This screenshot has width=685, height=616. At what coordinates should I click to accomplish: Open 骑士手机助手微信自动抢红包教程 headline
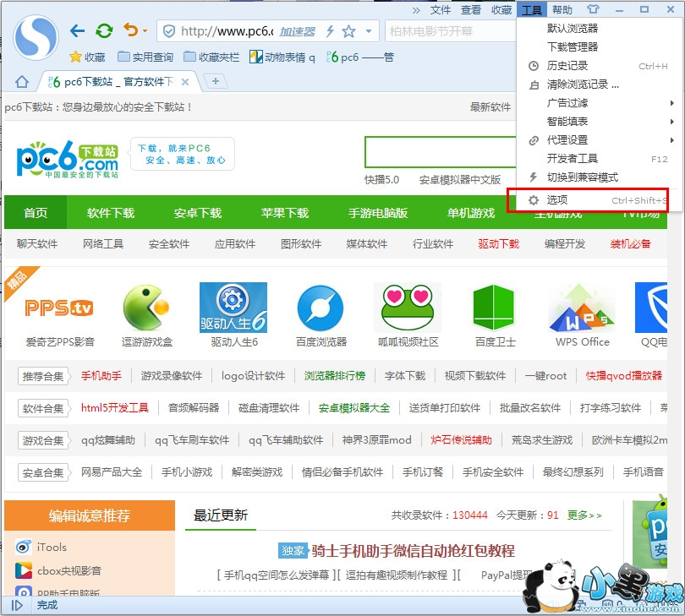point(413,551)
